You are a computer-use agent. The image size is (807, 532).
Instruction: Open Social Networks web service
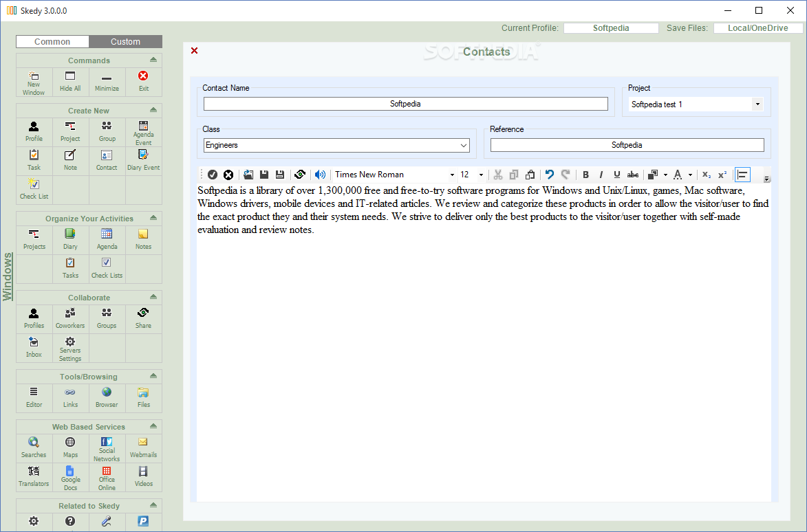[107, 448]
